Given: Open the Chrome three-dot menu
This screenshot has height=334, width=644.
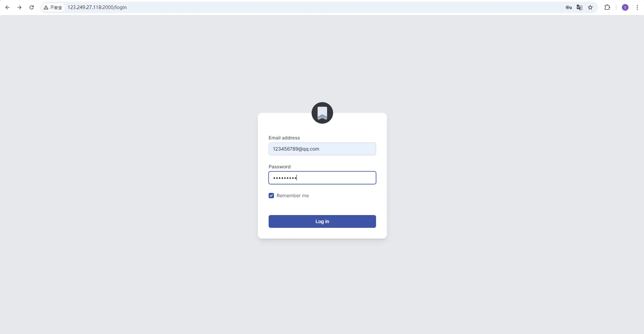Looking at the screenshot, I should click(637, 7).
